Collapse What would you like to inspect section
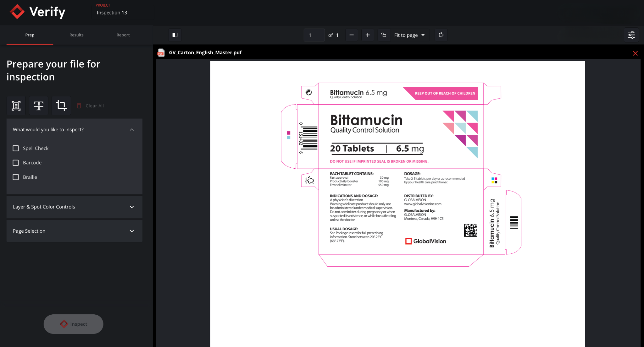The height and width of the screenshot is (347, 644). 75,130
